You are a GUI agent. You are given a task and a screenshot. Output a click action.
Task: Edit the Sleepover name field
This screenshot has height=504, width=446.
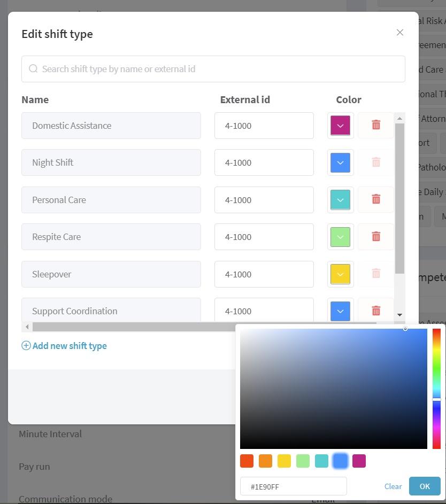111,274
